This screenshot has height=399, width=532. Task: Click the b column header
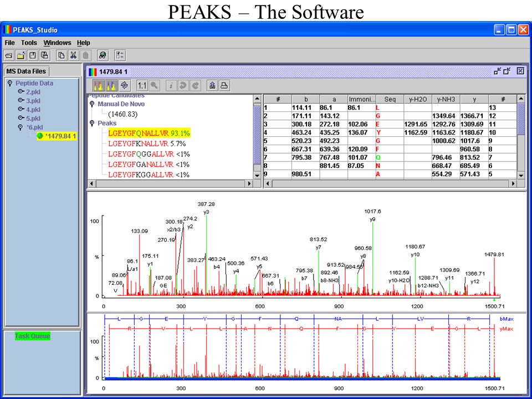point(306,99)
